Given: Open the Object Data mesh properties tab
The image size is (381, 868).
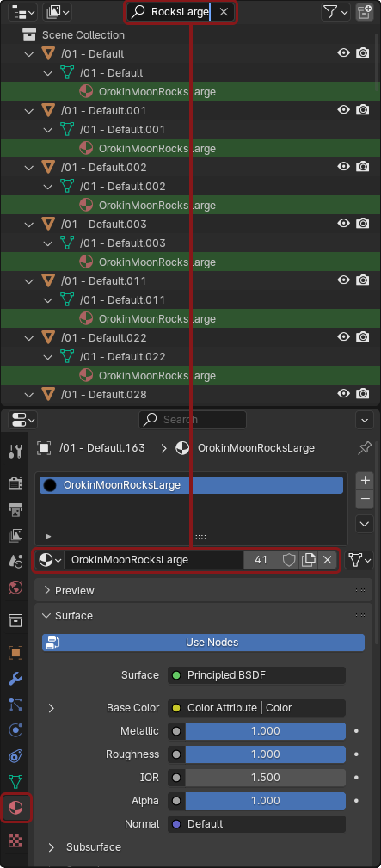Looking at the screenshot, I should coord(15,782).
